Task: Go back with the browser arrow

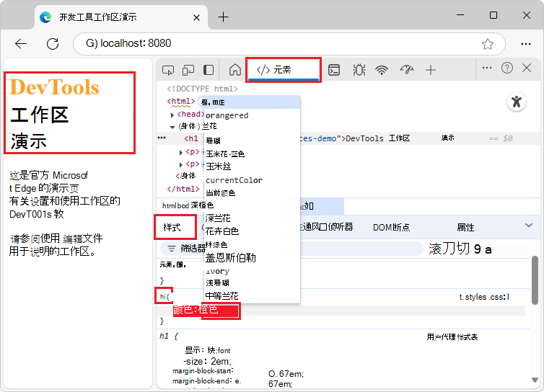Action: (x=21, y=44)
